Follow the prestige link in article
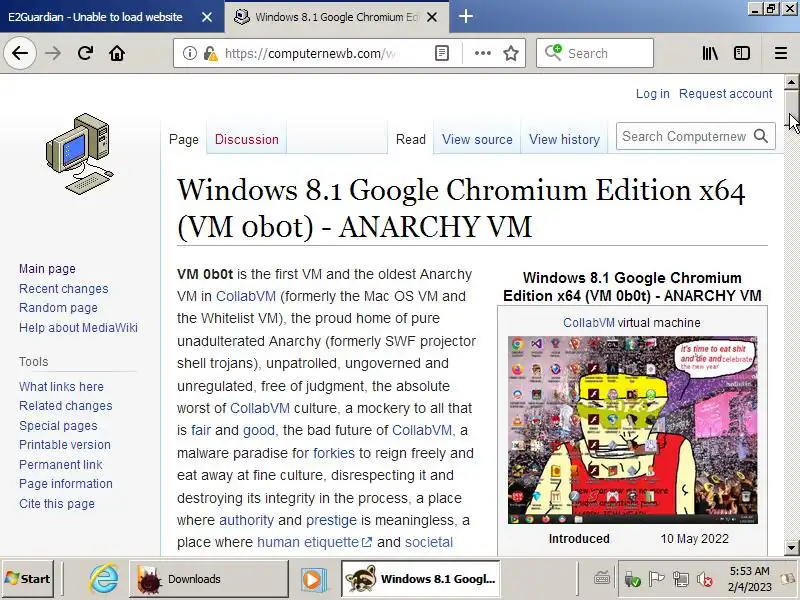Screen dimensions: 800x600 [x=331, y=520]
